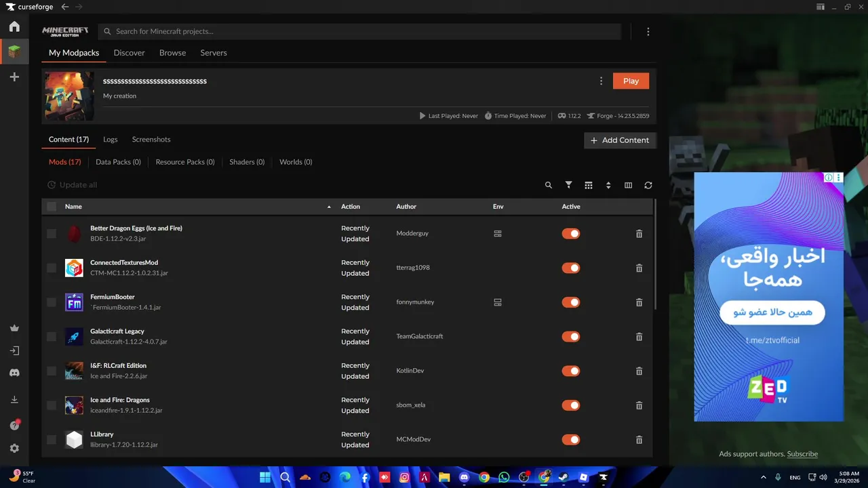Go back with the header back arrow
The height and width of the screenshot is (488, 868).
(65, 7)
